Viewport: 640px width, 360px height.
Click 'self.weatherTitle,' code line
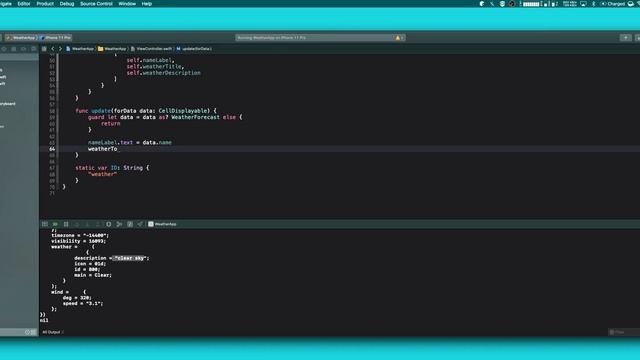[x=155, y=67]
